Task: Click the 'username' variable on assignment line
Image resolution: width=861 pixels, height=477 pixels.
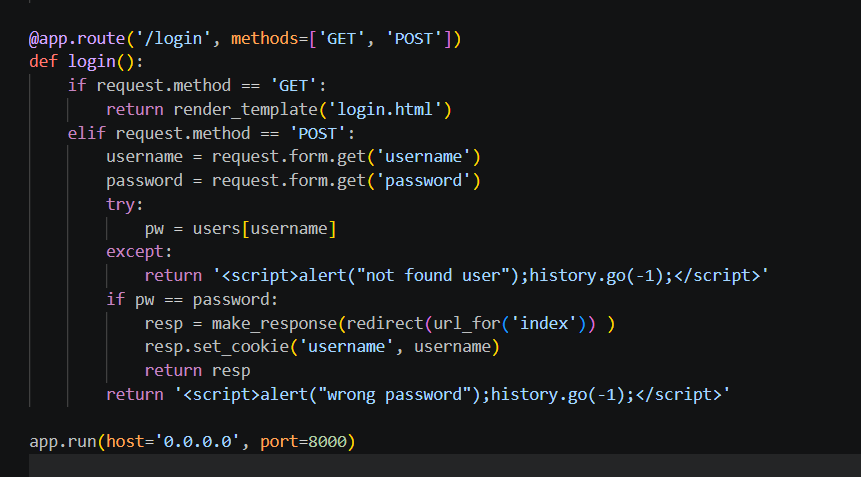Action: coord(144,157)
